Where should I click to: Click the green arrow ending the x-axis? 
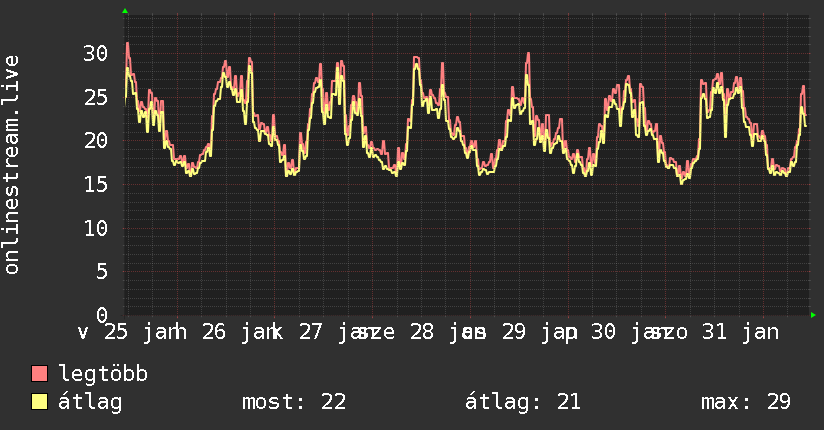click(813, 315)
